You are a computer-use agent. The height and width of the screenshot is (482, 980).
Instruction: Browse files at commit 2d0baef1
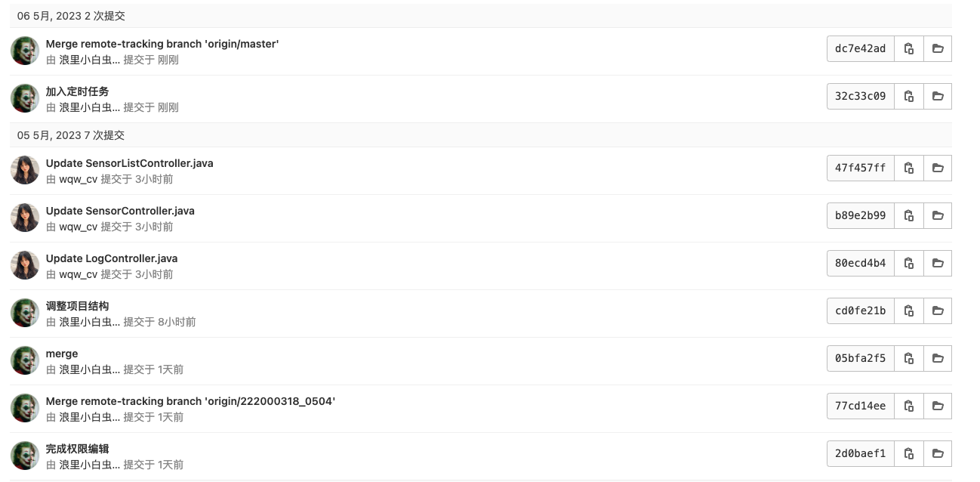click(938, 453)
